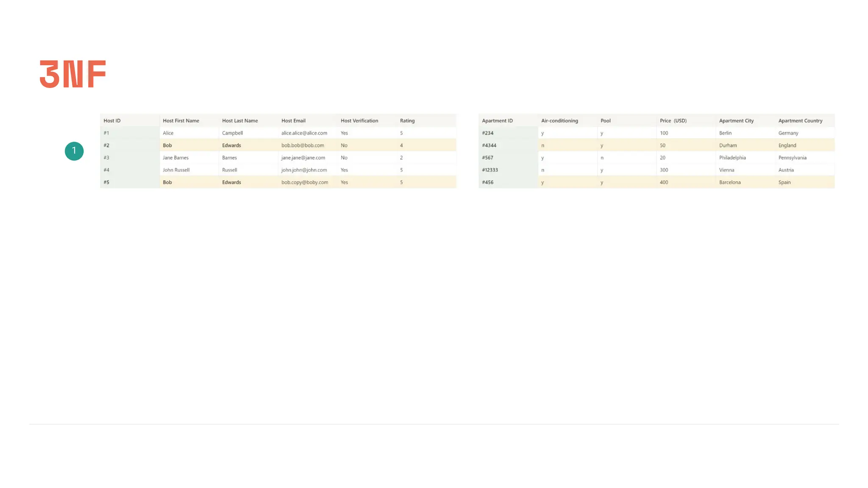This screenshot has width=868, height=488.
Task: Select the bob.copy@boby.com email cell
Action: click(x=304, y=183)
